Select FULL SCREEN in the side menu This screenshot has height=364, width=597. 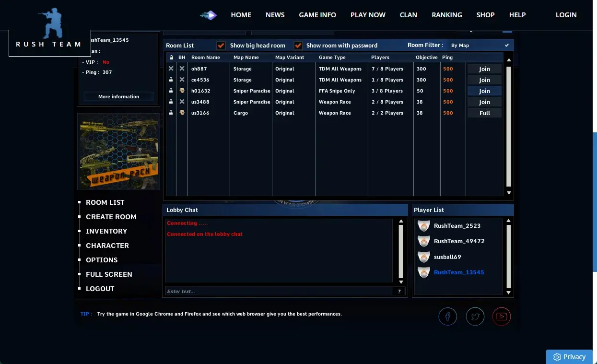[109, 274]
